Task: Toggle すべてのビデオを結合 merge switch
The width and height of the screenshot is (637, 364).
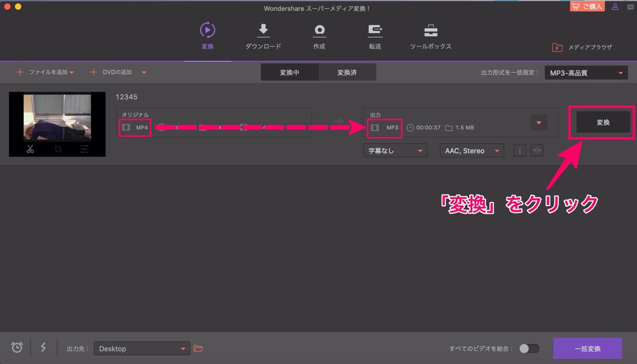Action: coord(529,349)
